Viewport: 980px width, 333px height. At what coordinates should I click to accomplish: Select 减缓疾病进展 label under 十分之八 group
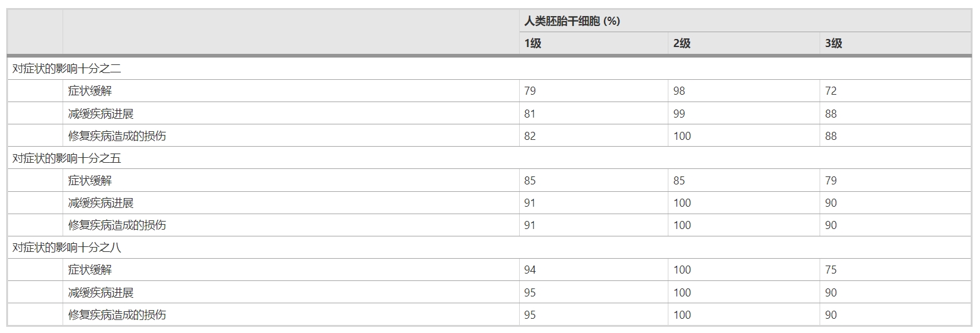[101, 292]
